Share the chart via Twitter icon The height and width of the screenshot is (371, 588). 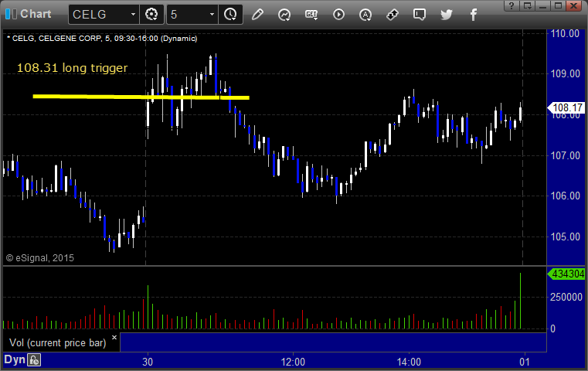[x=447, y=15]
